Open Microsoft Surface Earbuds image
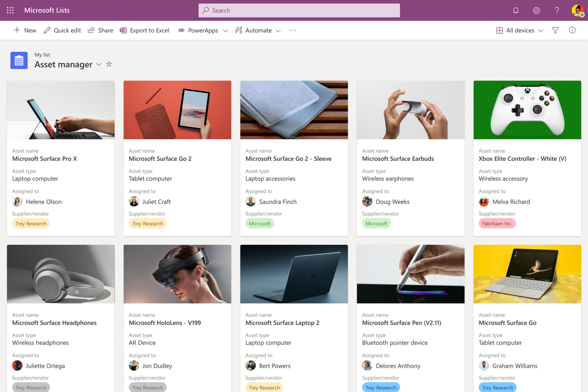The width and height of the screenshot is (588, 392). [411, 110]
